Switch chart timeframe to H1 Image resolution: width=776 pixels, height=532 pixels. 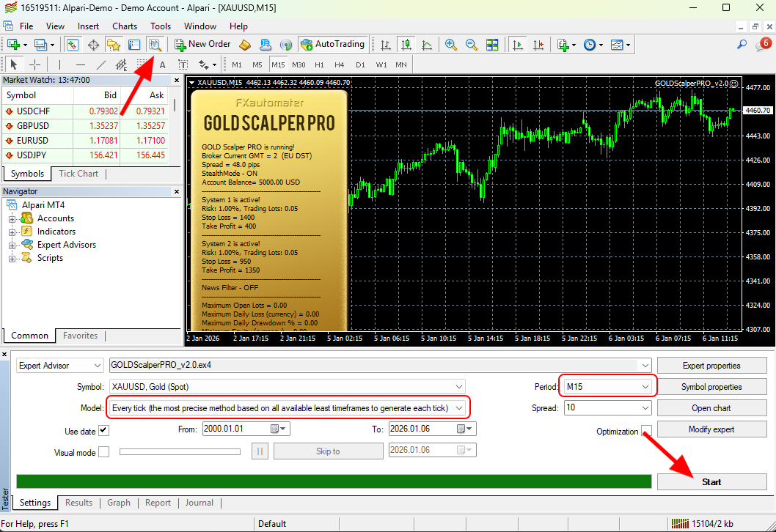pyautogui.click(x=321, y=64)
